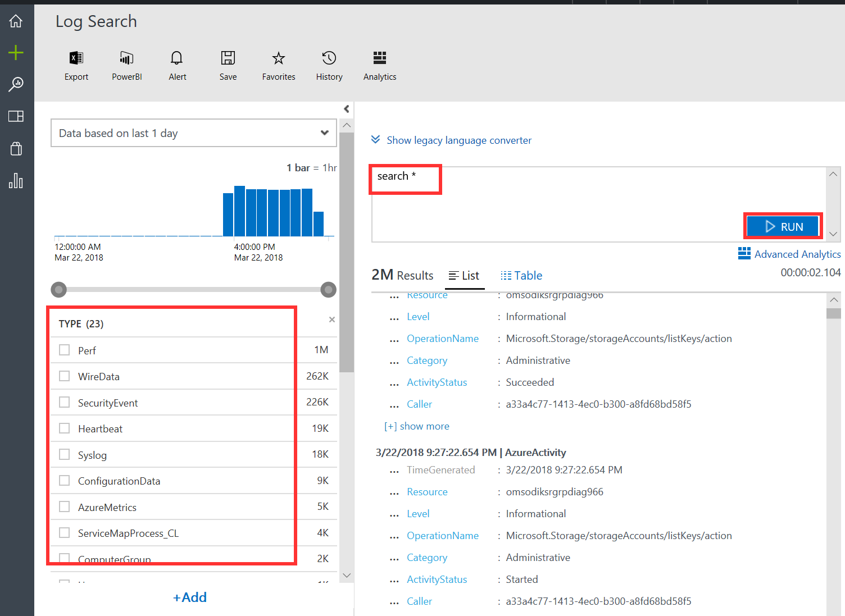Click OperationName field link in second record
Screen dimensions: 845x616
pos(443,536)
